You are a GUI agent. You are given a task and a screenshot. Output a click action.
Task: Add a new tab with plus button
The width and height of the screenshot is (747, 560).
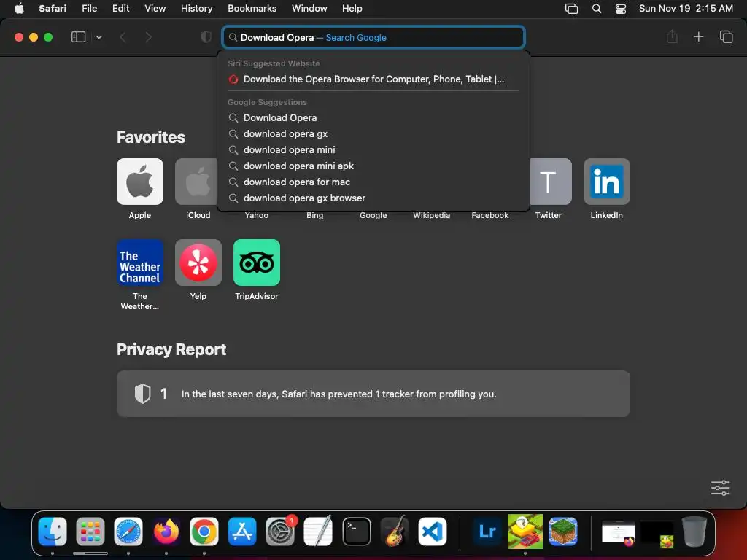click(x=698, y=36)
